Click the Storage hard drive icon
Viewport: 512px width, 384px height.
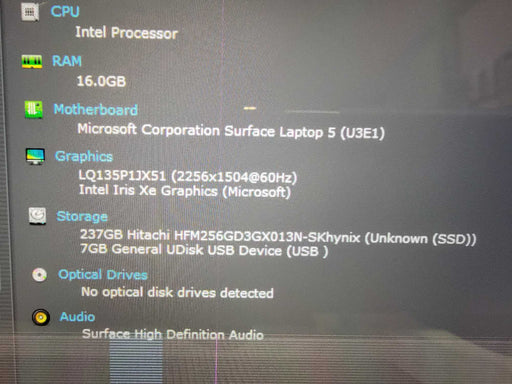click(x=37, y=216)
